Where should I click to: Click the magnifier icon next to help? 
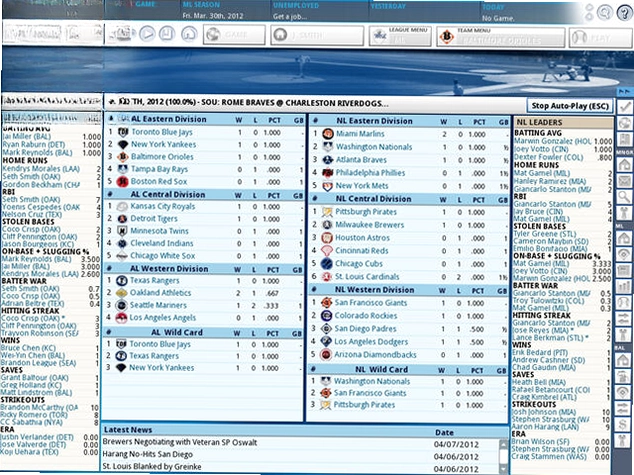[x=605, y=13]
